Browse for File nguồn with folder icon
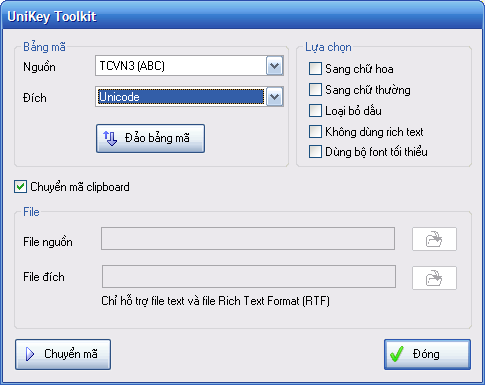 click(434, 239)
